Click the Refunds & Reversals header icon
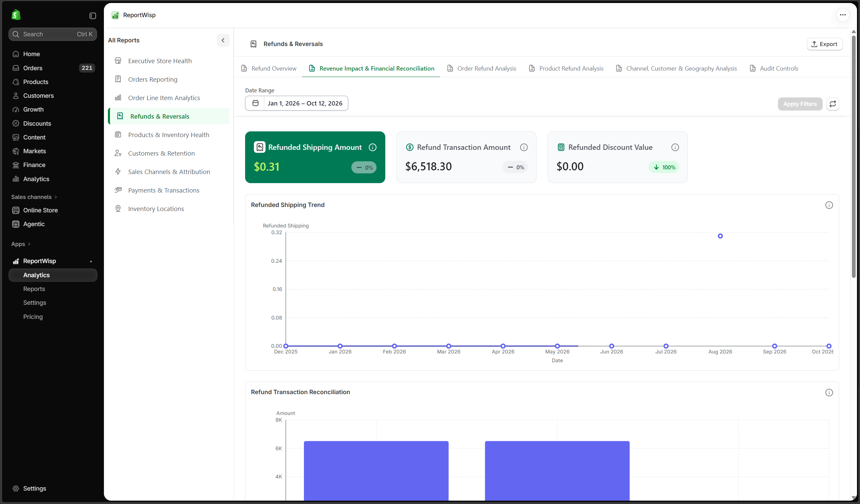The width and height of the screenshot is (860, 504). 253,44
